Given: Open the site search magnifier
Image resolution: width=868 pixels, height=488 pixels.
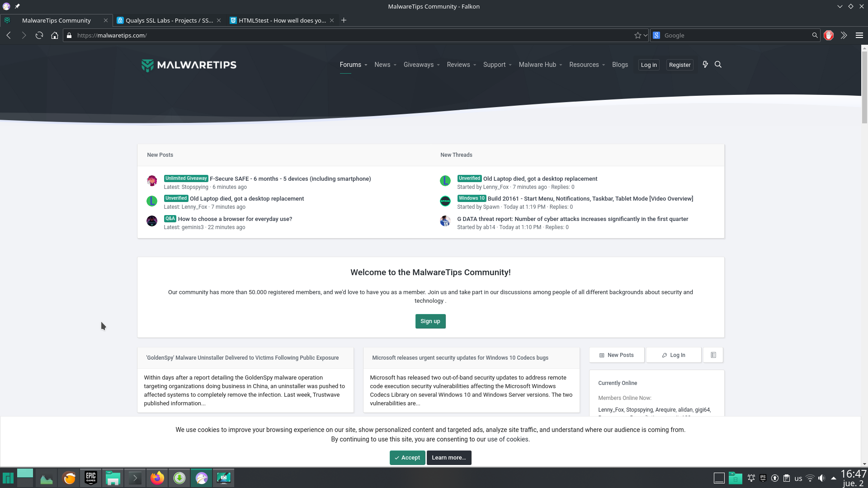Looking at the screenshot, I should tap(718, 65).
